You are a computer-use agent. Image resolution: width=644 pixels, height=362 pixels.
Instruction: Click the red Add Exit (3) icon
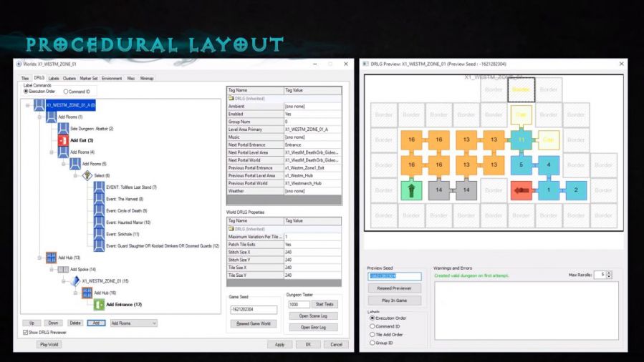(x=63, y=140)
